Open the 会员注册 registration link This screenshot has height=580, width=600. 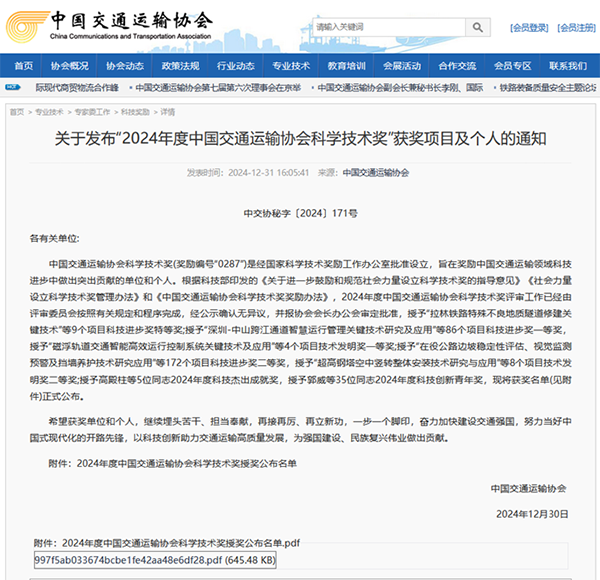tap(576, 27)
